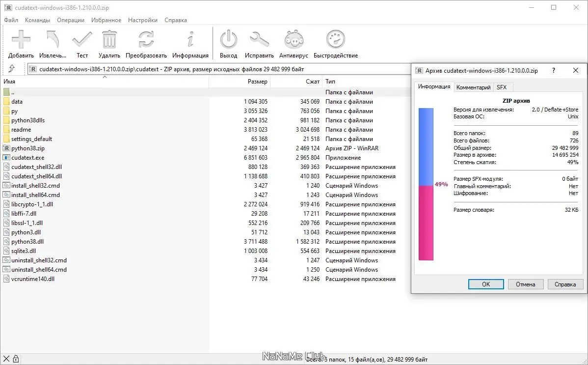Click the Справка button in dialog

(565, 284)
